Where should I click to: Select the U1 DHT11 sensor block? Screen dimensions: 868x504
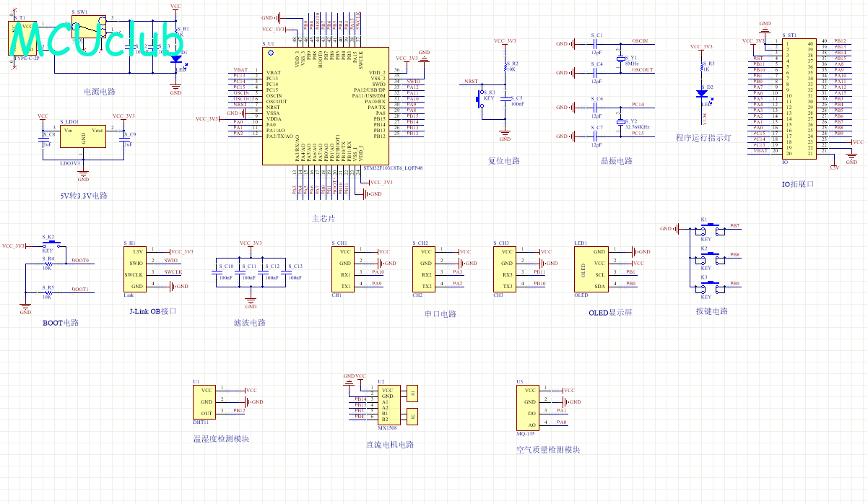tap(206, 401)
